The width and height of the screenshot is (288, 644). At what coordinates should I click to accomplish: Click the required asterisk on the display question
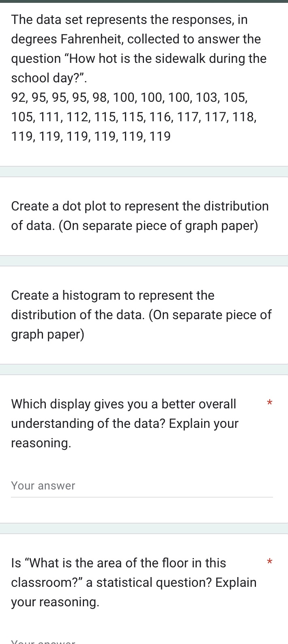(269, 402)
